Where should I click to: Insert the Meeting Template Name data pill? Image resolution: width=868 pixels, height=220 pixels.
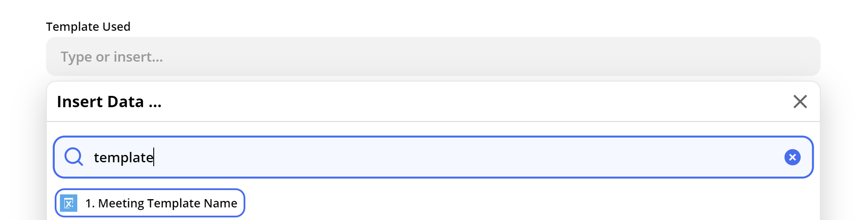pyautogui.click(x=150, y=203)
